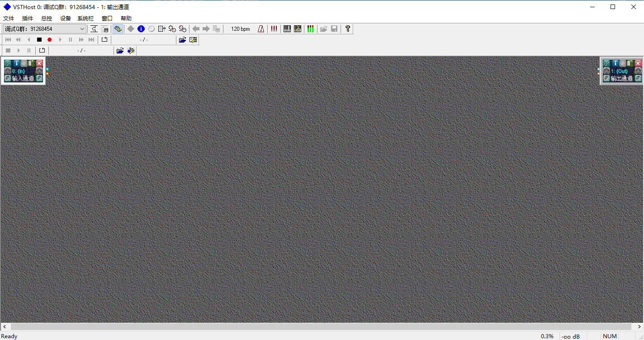Click the black stop button in player
The width and height of the screenshot is (644, 340).
point(39,40)
